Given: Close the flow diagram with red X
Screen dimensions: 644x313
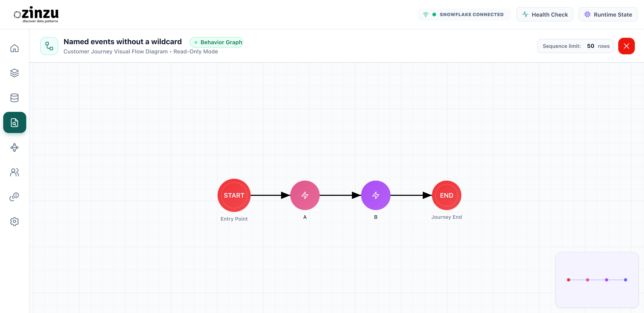Looking at the screenshot, I should 626,46.
